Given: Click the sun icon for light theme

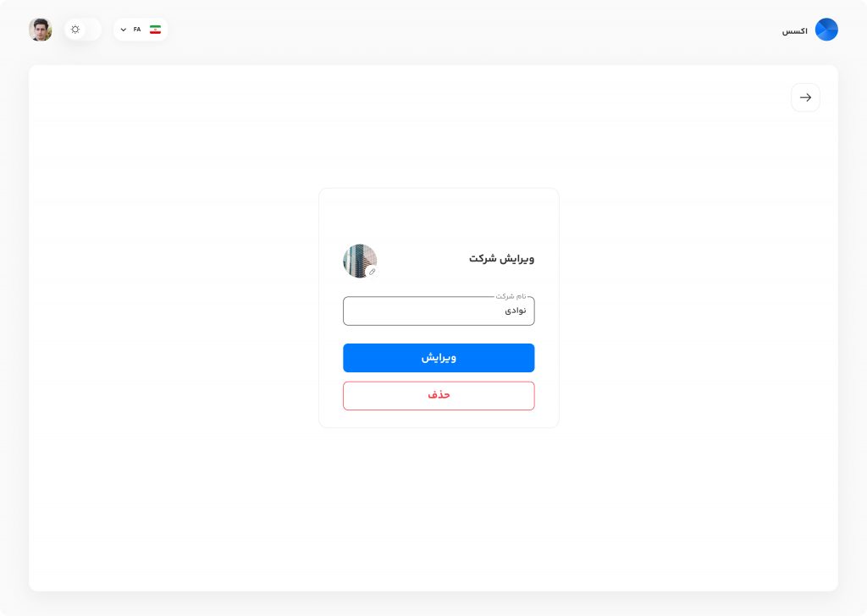Looking at the screenshot, I should [x=75, y=30].
